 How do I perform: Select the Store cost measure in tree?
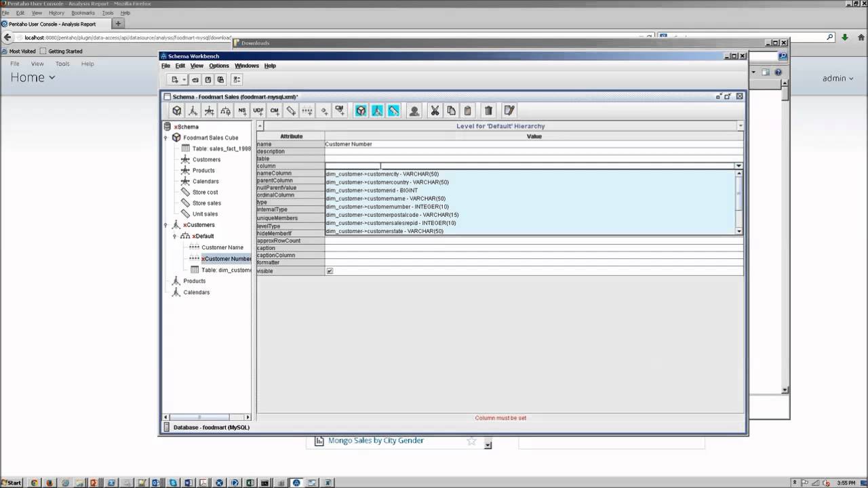tap(205, 192)
